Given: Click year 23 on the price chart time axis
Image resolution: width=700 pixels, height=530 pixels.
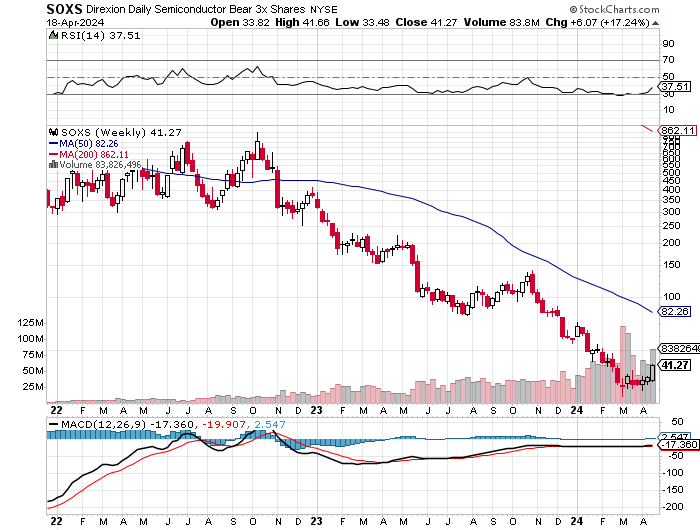Looking at the screenshot, I should tap(316, 410).
